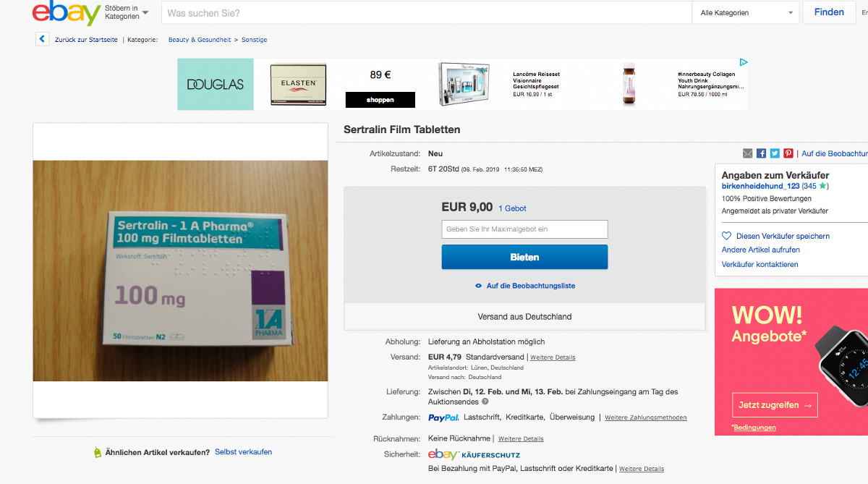The height and width of the screenshot is (484, 868).
Task: Share the listing via the email icon
Action: click(x=748, y=153)
